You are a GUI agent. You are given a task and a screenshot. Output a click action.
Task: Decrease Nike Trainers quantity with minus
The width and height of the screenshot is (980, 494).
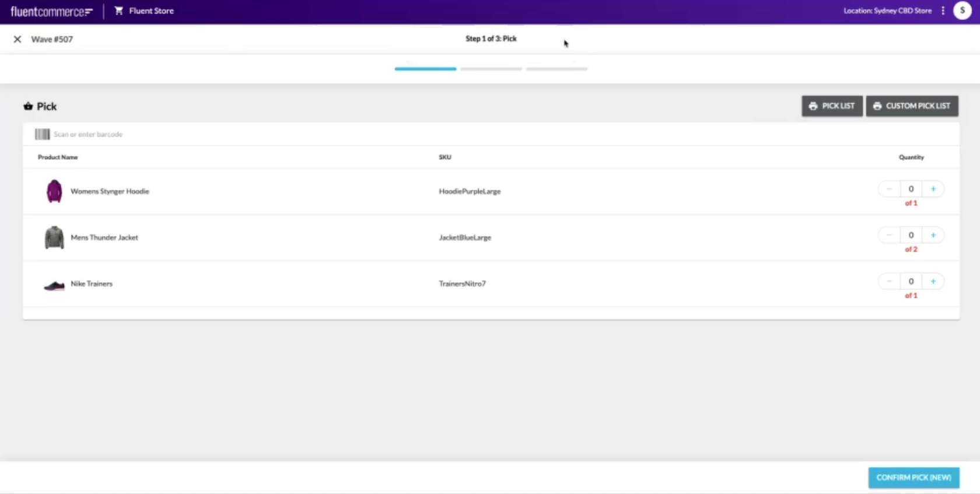pos(889,281)
